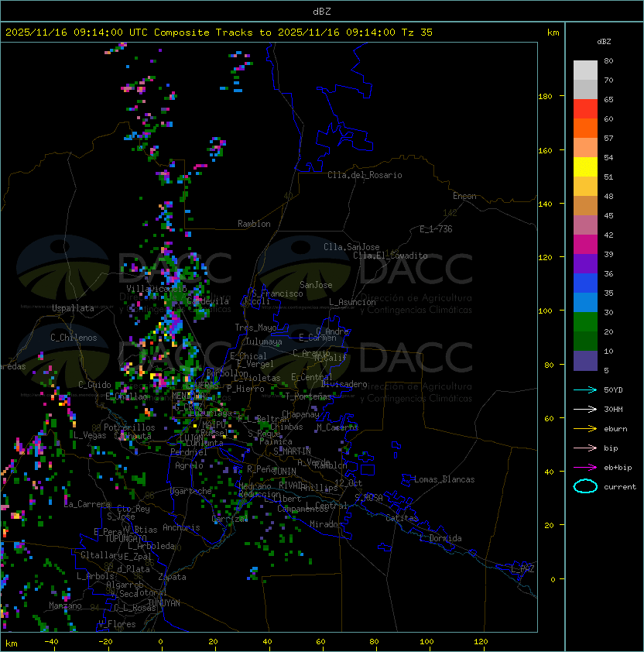Click the 'km' unit label at bottom left
644x652 pixels.
pyautogui.click(x=12, y=643)
